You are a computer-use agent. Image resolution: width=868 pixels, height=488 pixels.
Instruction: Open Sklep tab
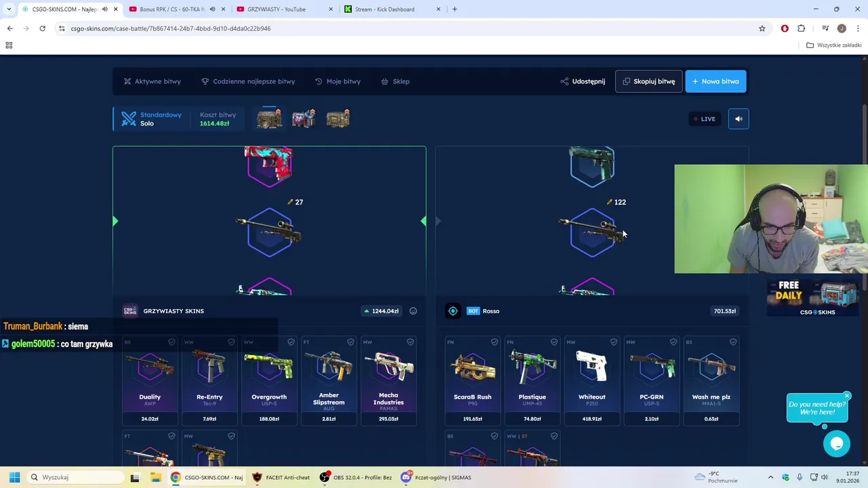tap(395, 81)
